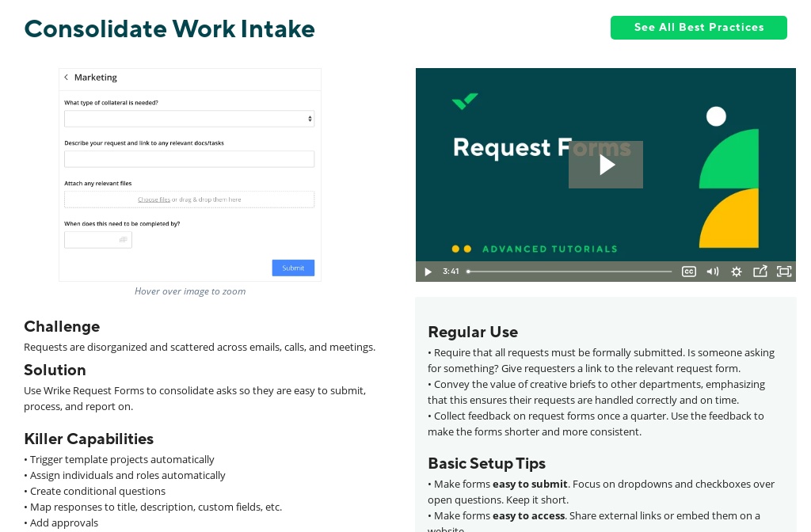Click the play icon in the video control bar
The width and height of the screenshot is (811, 532).
[428, 272]
